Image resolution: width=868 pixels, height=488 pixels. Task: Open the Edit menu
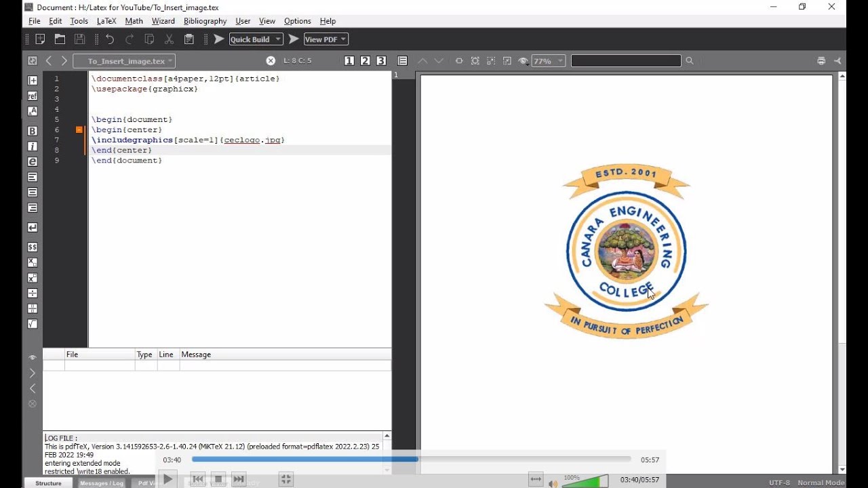pos(56,21)
